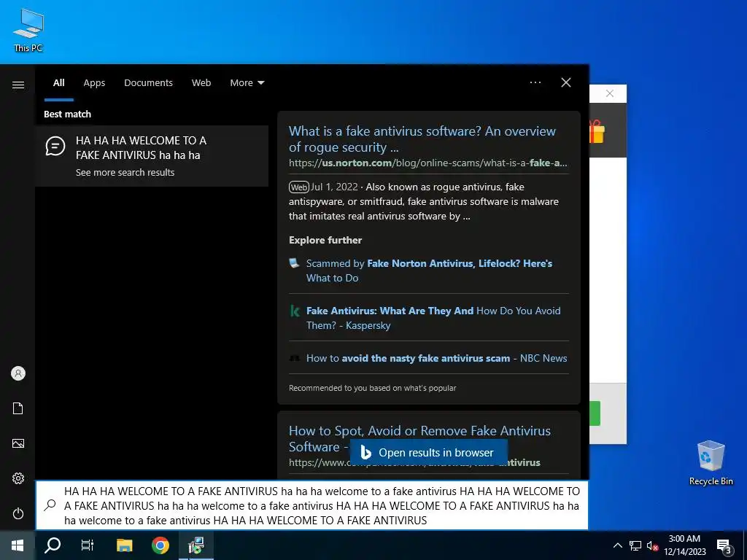Switch to the Apps search tab
747x560 pixels.
[x=94, y=83]
